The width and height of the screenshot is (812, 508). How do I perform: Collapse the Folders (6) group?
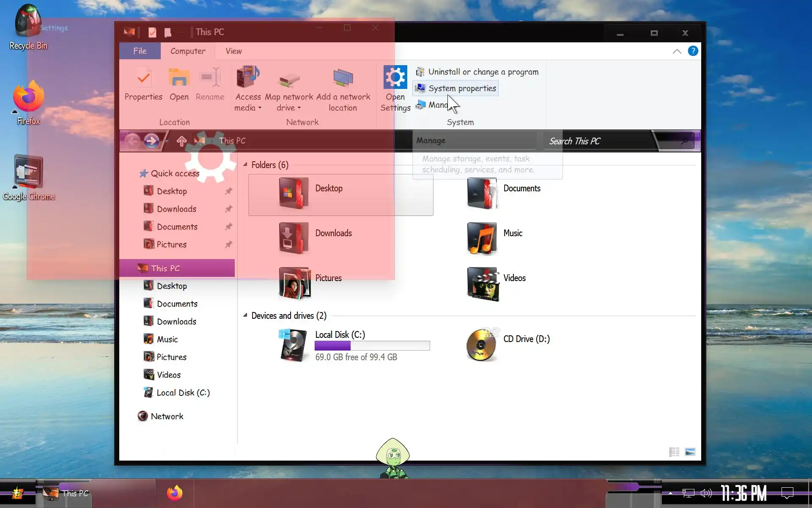pyautogui.click(x=245, y=165)
